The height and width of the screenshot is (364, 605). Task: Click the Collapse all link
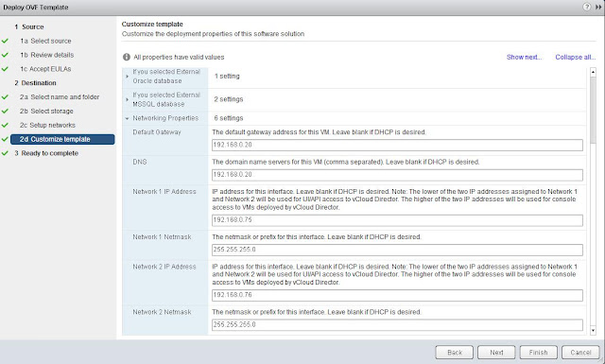coord(576,57)
